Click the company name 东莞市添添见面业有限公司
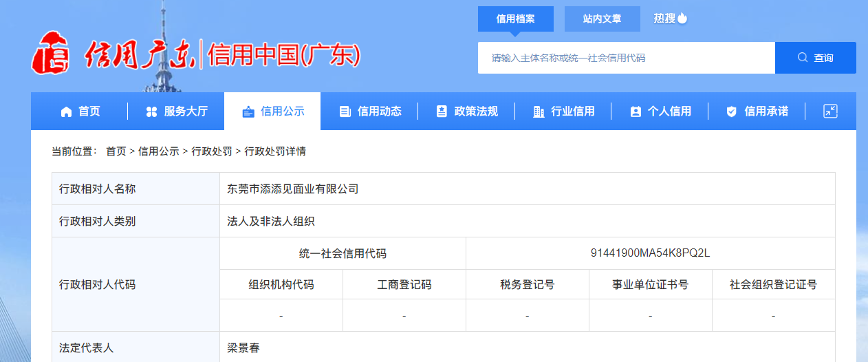 coord(293,189)
